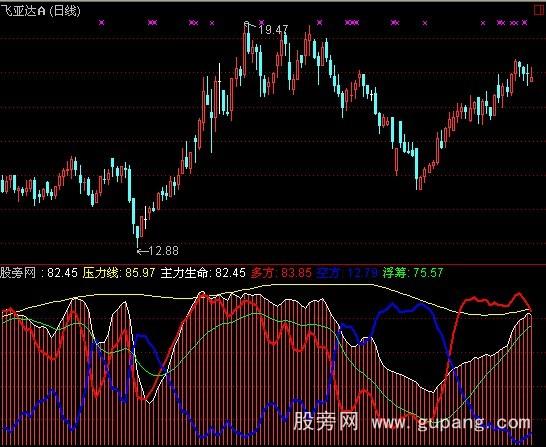Click the 股旁网 : 82.45 indicator value
The image size is (546, 447).
tap(39, 273)
